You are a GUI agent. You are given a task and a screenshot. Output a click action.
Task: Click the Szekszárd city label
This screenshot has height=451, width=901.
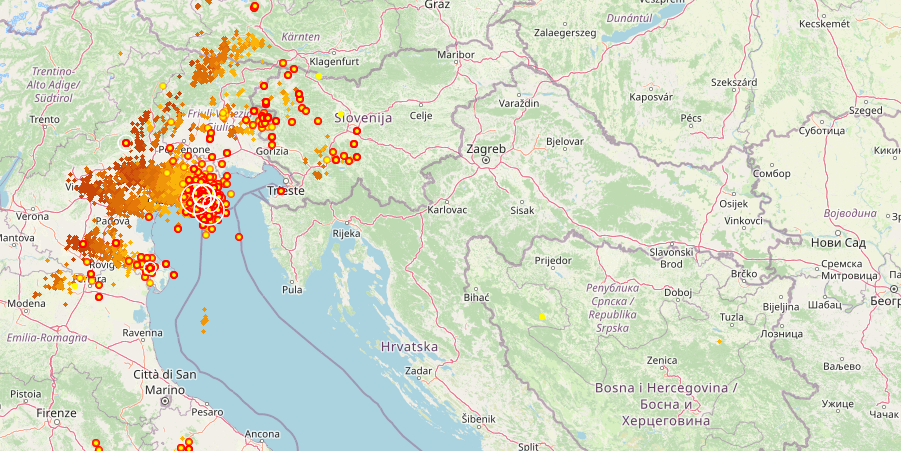pos(734,82)
